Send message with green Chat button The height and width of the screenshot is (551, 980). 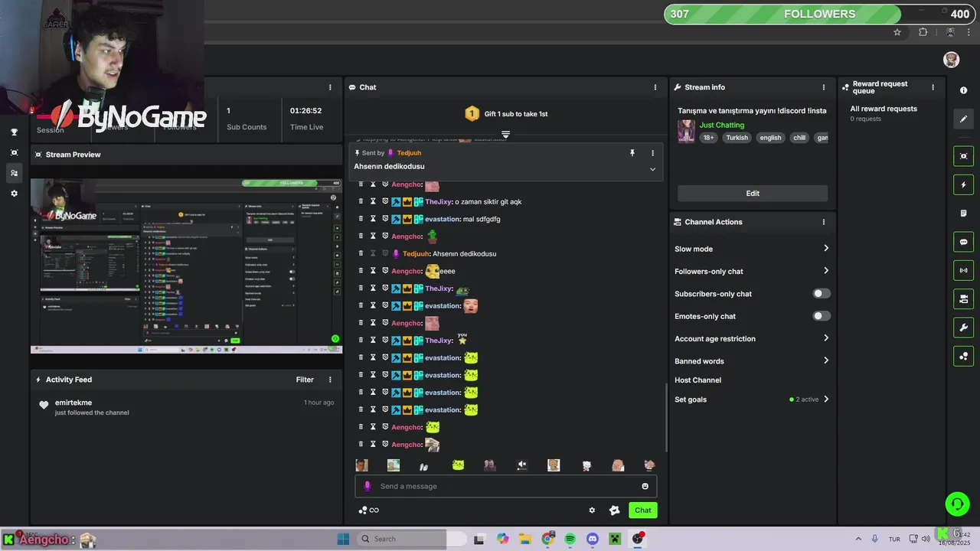pyautogui.click(x=643, y=510)
